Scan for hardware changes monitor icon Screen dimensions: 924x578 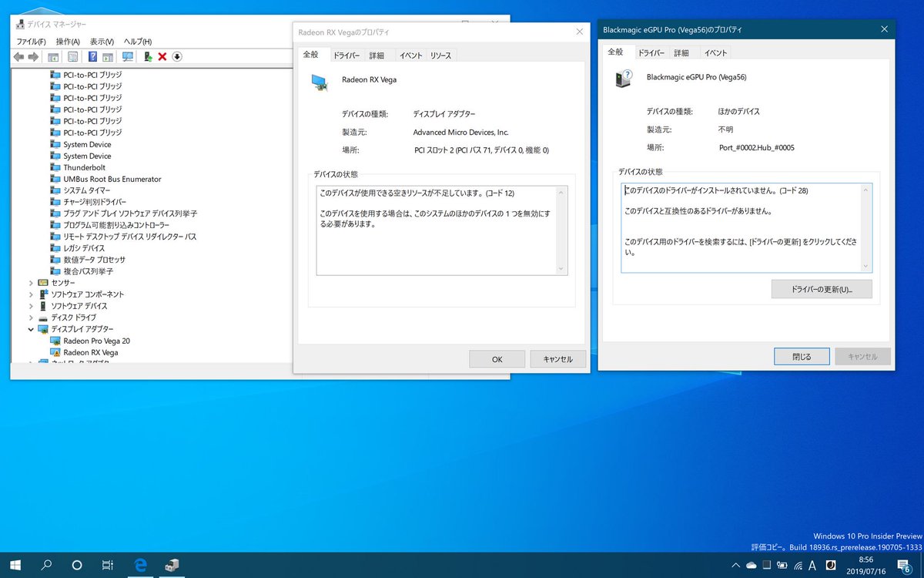point(128,57)
